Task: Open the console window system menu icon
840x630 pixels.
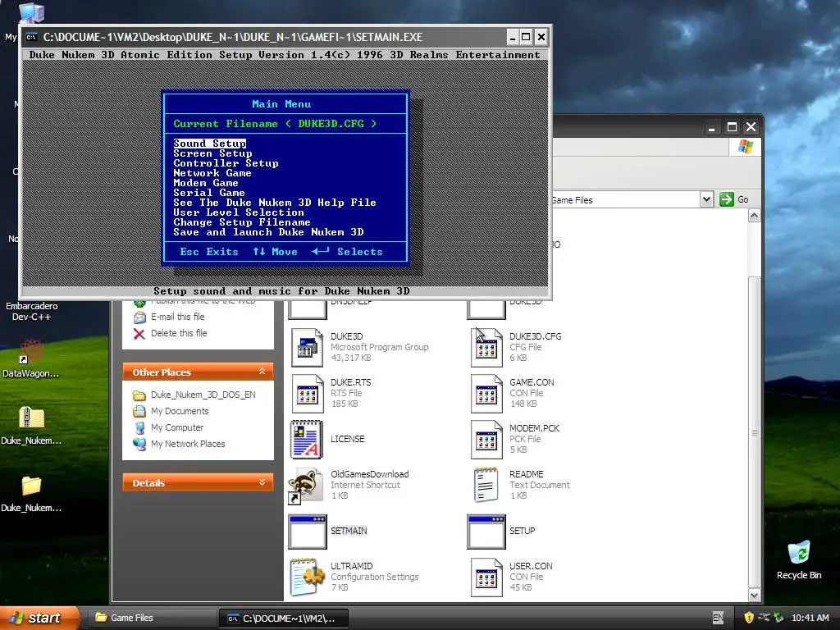Action: pos(32,37)
